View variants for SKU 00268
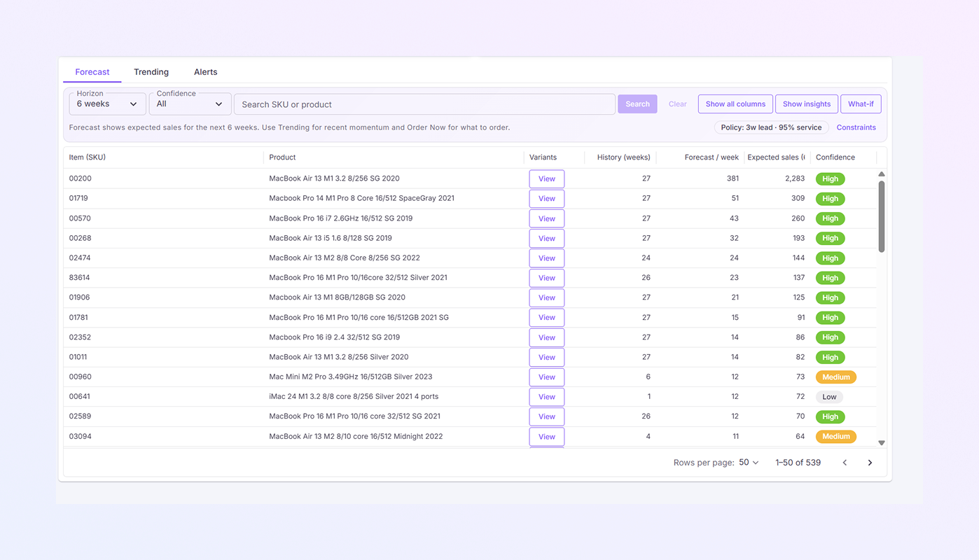This screenshot has width=979, height=560. [547, 238]
